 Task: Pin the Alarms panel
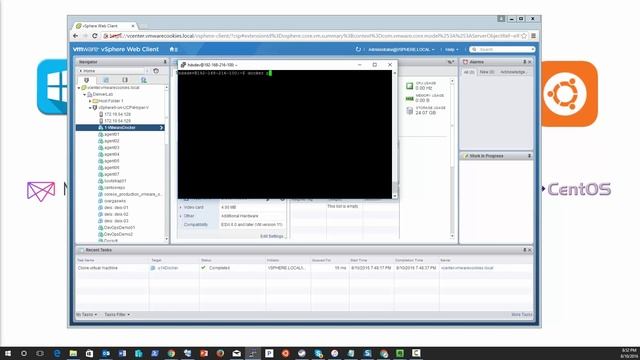click(x=525, y=62)
